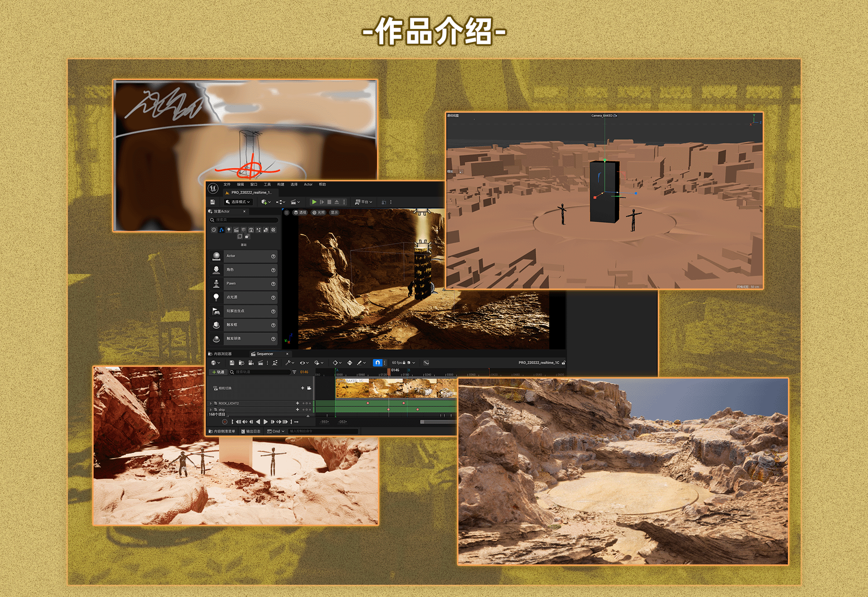Screen dimensions: 868x597
Task: Click the Sequencer save disk icon
Action: coord(232,363)
